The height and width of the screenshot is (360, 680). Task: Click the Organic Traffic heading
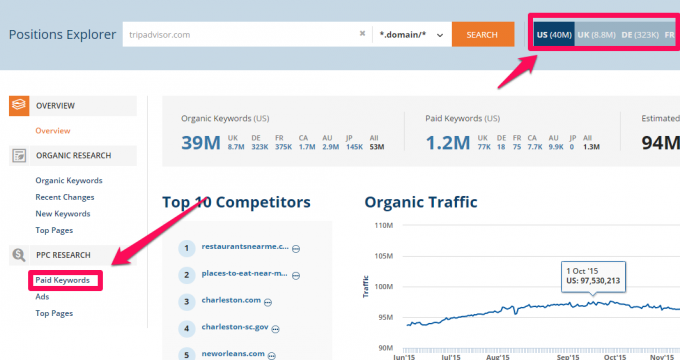coord(421,202)
